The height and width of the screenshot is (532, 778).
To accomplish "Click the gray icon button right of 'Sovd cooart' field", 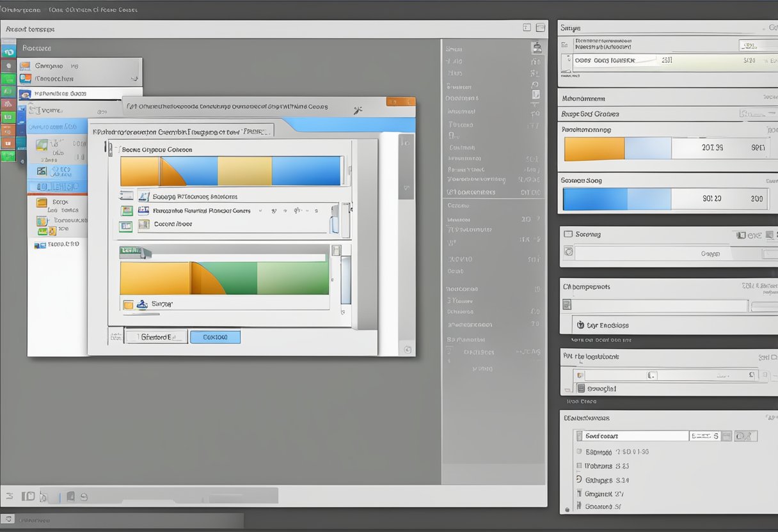I will tap(745, 436).
